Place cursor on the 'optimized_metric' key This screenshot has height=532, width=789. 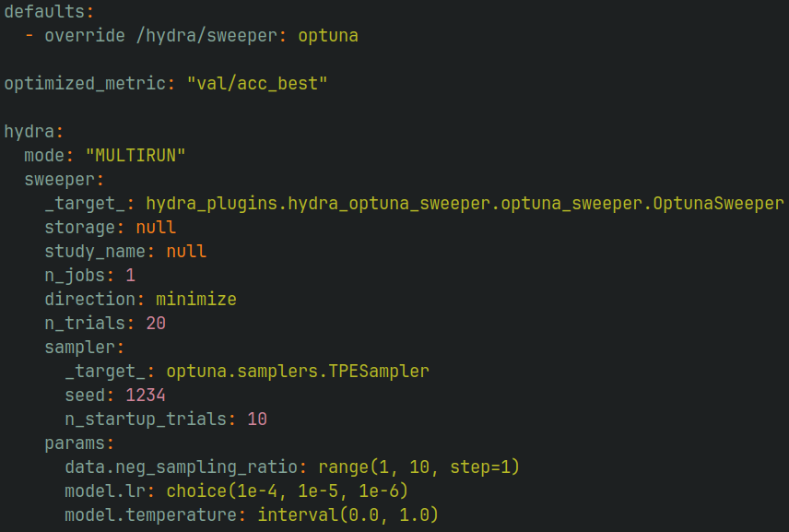point(85,84)
